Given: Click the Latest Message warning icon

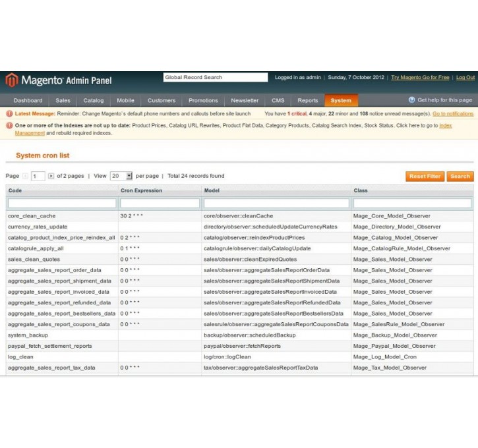Looking at the screenshot, I should point(9,113).
